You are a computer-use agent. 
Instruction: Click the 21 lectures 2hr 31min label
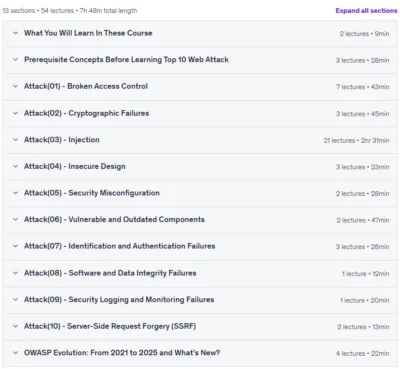(x=356, y=140)
